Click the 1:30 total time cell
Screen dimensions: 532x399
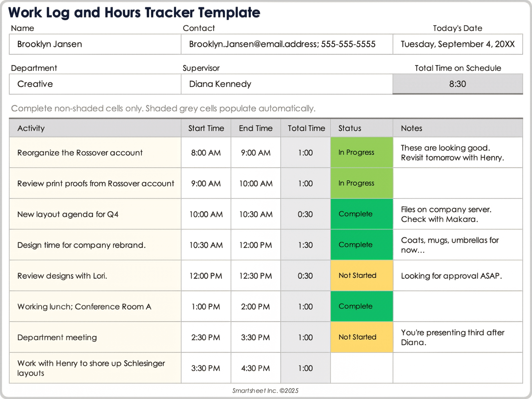(x=305, y=245)
